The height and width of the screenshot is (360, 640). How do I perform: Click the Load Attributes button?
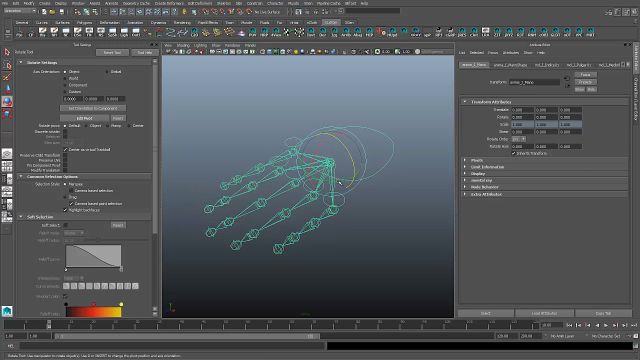click(x=544, y=313)
